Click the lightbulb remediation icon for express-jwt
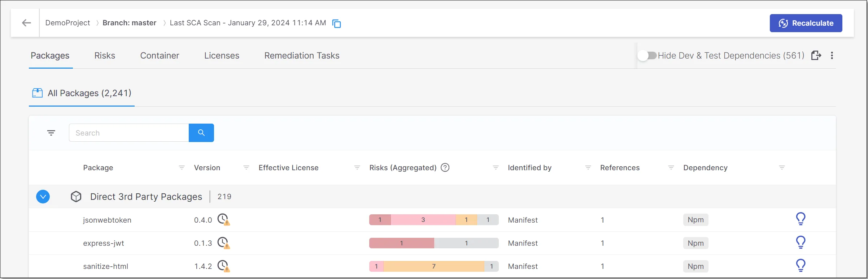Screen dimensions: 868x279 tap(801, 242)
